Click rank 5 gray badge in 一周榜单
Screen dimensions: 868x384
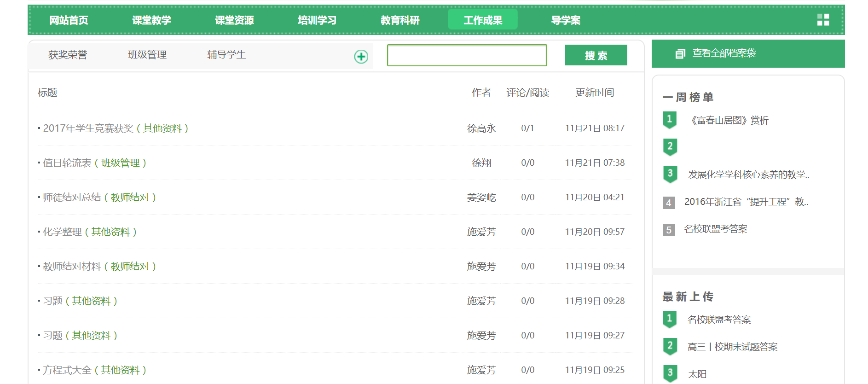click(x=669, y=230)
